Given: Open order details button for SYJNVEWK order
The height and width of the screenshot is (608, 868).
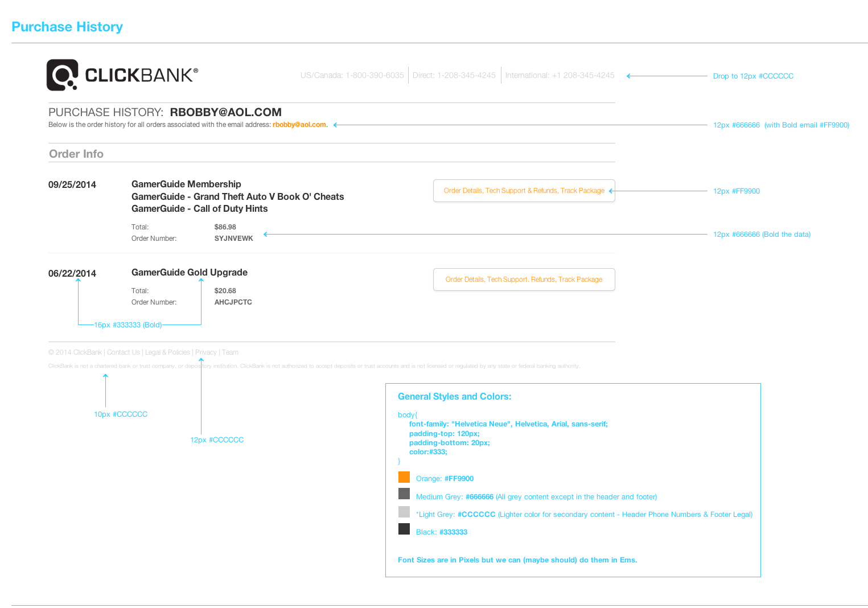Looking at the screenshot, I should (524, 191).
